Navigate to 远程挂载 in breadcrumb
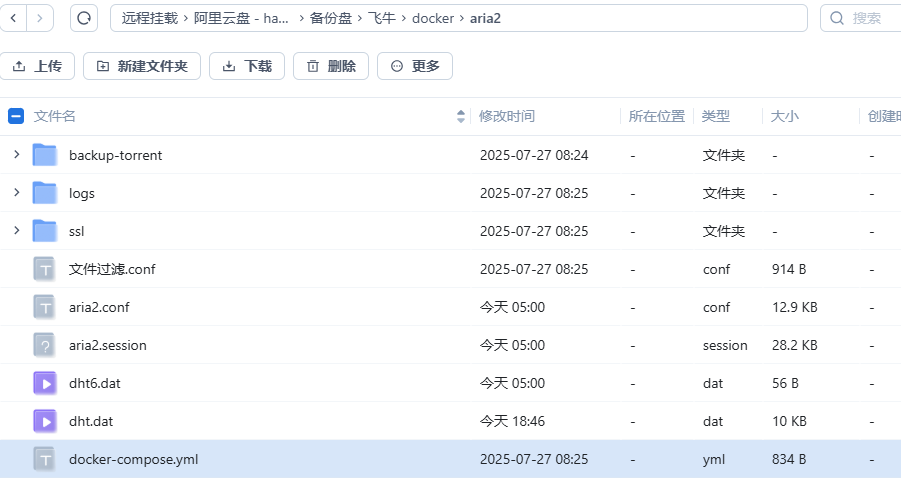This screenshot has height=478, width=901. pyautogui.click(x=150, y=18)
